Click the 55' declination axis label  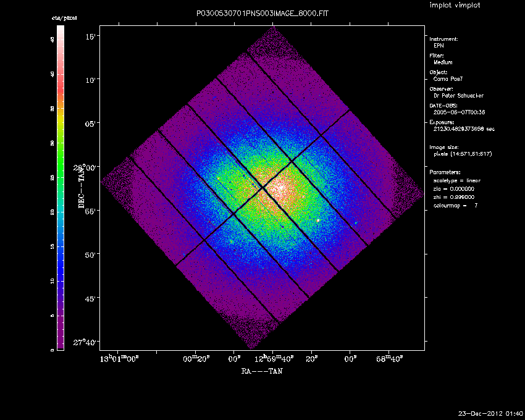[90, 211]
